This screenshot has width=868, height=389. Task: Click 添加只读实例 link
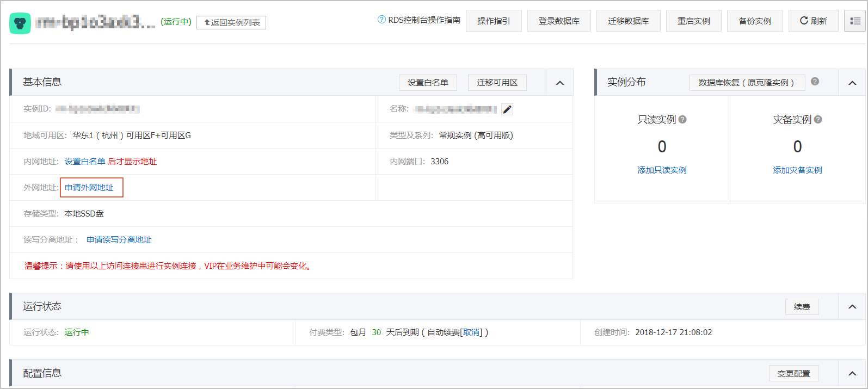pyautogui.click(x=662, y=170)
